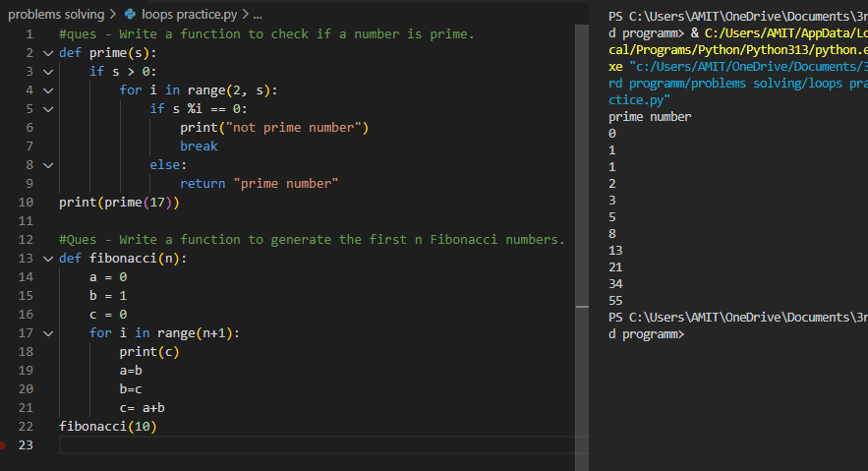The image size is (868, 471).
Task: Click the comment 'Write a function to check if a number is prime.'
Action: 297,34
